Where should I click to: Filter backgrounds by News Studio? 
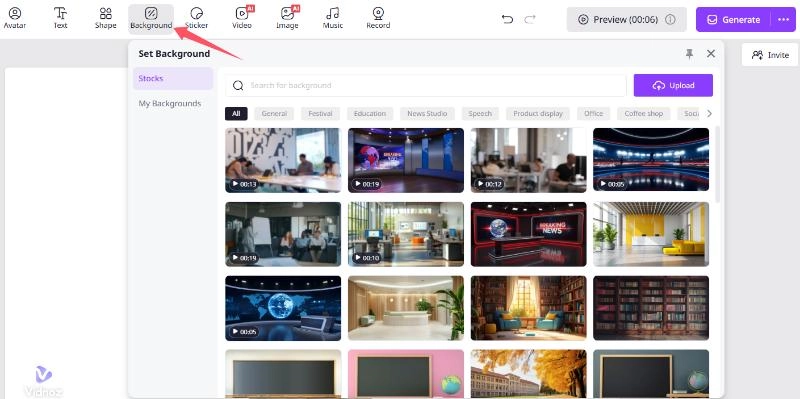[x=427, y=113]
